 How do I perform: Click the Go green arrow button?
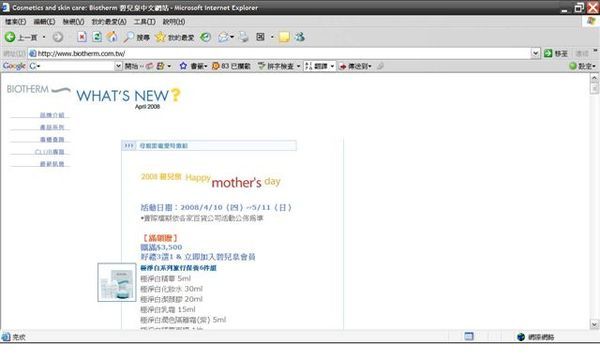(x=548, y=53)
